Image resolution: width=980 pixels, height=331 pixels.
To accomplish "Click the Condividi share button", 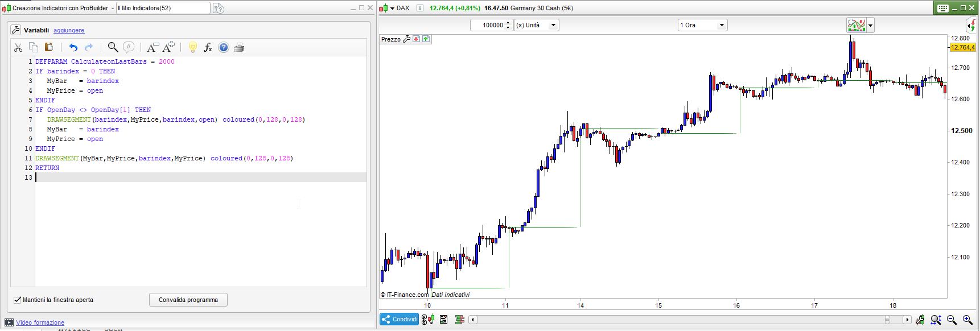I will pyautogui.click(x=400, y=320).
